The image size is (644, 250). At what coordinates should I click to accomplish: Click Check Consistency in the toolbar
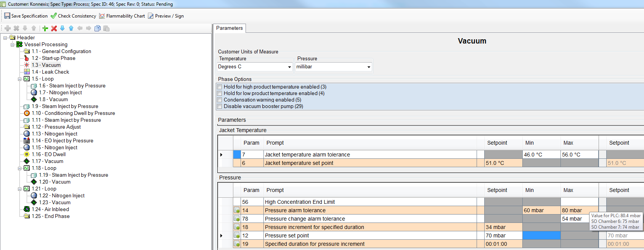tap(73, 16)
